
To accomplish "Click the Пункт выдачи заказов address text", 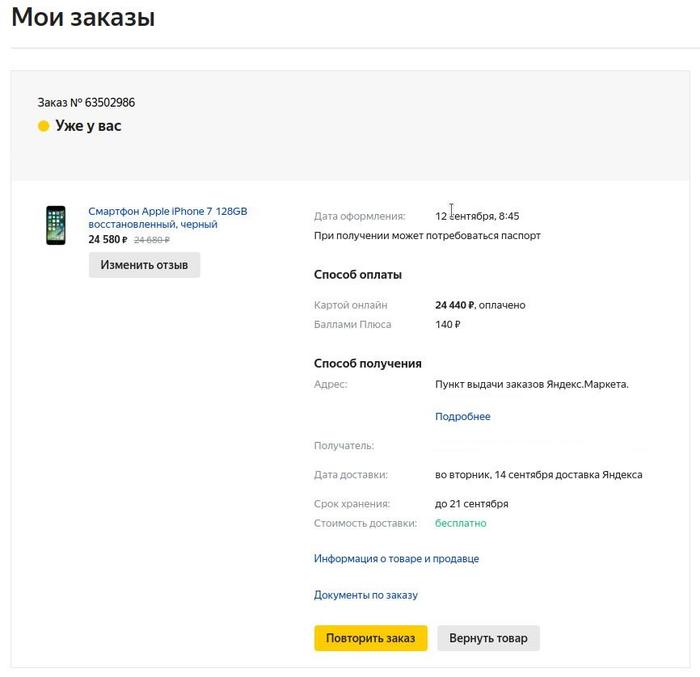I will (x=531, y=384).
